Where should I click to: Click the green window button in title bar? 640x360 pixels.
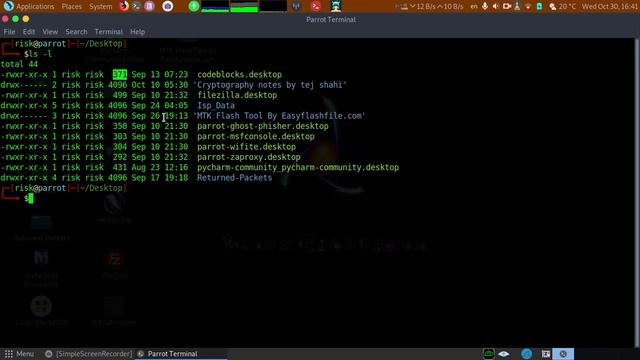pos(16,19)
